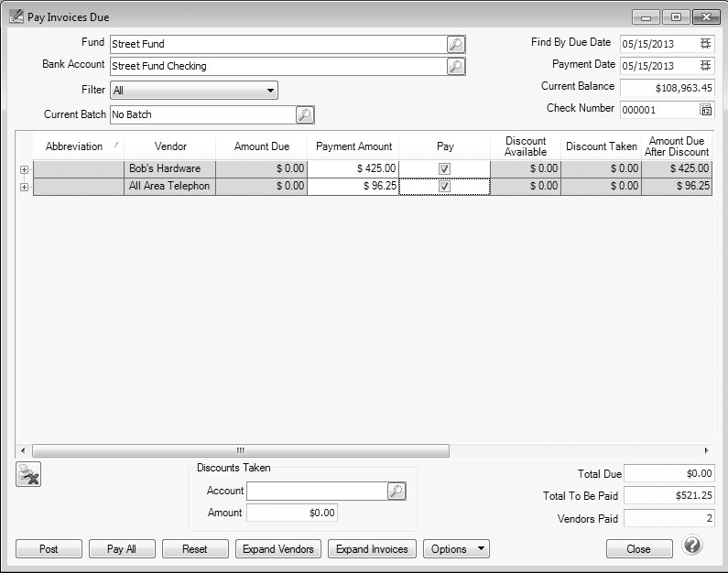Image resolution: width=728 pixels, height=573 pixels.
Task: Expand the Bob's Hardware row
Action: 24,169
